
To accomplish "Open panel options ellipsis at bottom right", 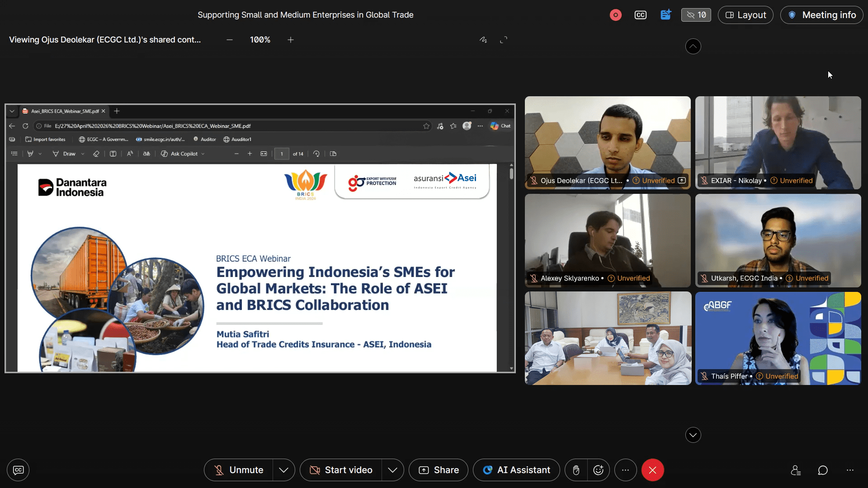I will click(x=850, y=470).
